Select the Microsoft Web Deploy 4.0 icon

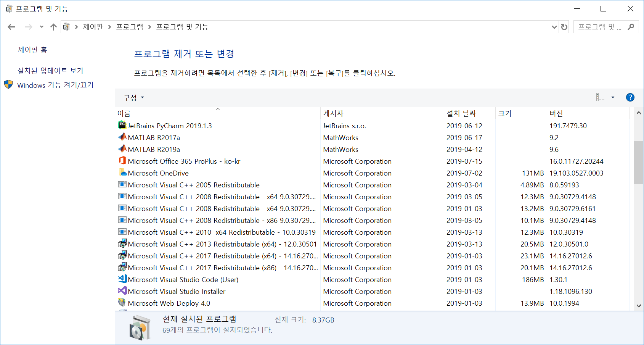tap(122, 303)
